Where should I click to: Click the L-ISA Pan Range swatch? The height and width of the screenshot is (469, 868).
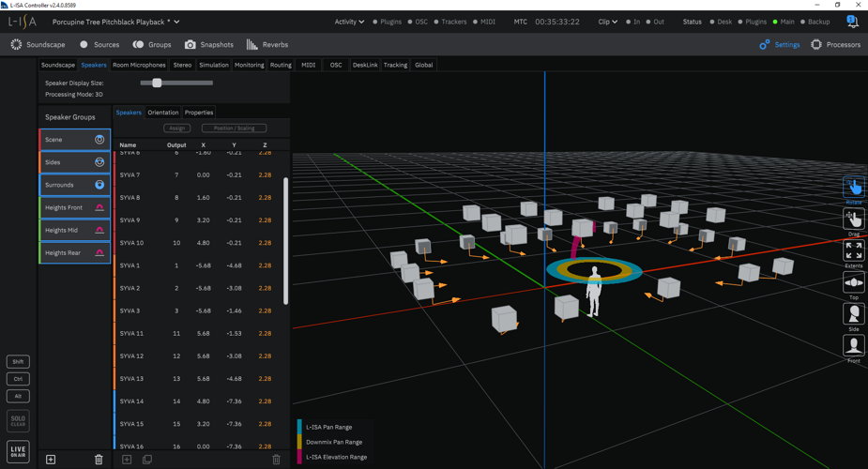click(299, 427)
